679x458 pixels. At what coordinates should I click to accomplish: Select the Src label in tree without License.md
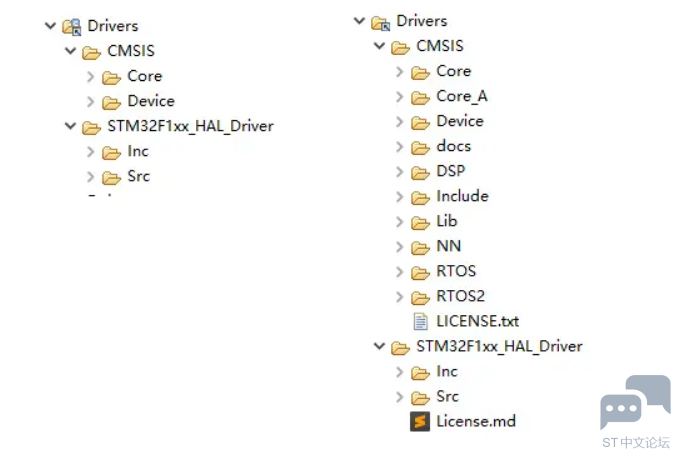(x=139, y=176)
